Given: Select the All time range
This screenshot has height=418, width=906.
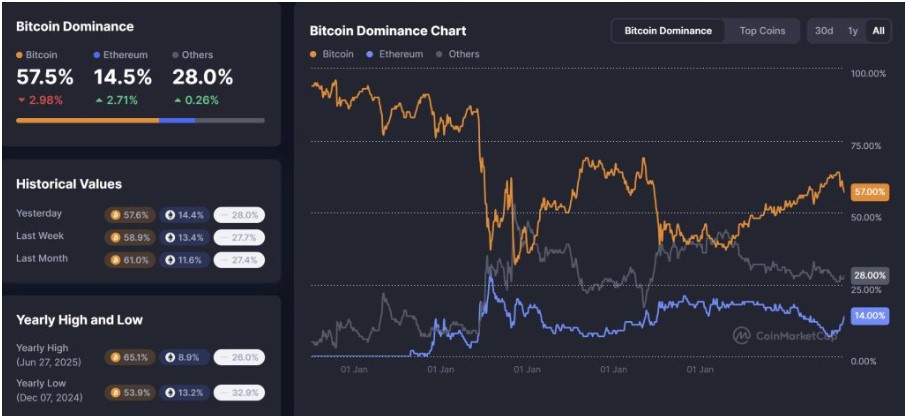Looking at the screenshot, I should 878,31.
